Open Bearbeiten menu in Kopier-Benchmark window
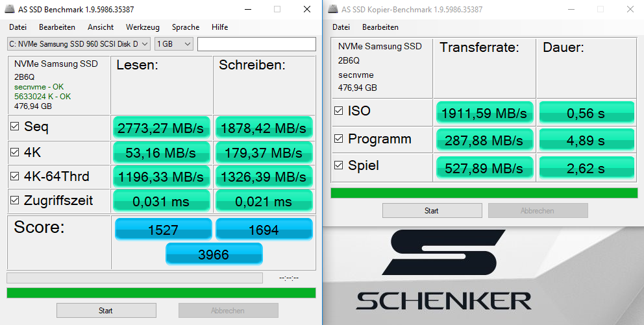The height and width of the screenshot is (325, 644). 380,27
